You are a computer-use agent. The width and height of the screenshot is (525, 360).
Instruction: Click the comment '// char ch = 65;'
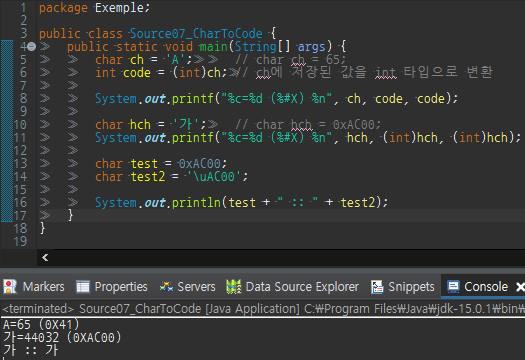(x=290, y=60)
